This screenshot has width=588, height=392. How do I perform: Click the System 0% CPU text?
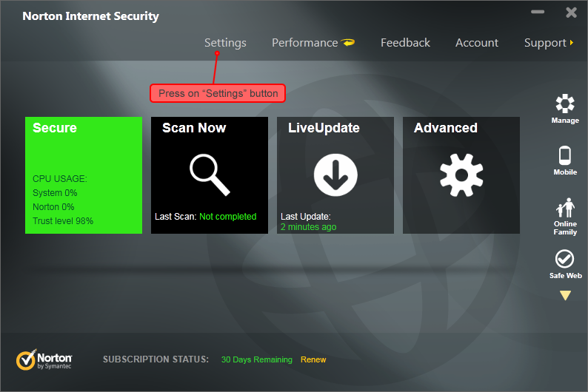(55, 193)
